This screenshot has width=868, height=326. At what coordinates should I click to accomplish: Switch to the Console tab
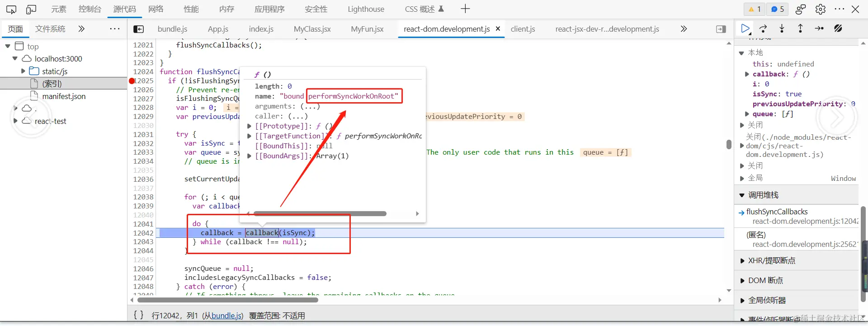90,9
